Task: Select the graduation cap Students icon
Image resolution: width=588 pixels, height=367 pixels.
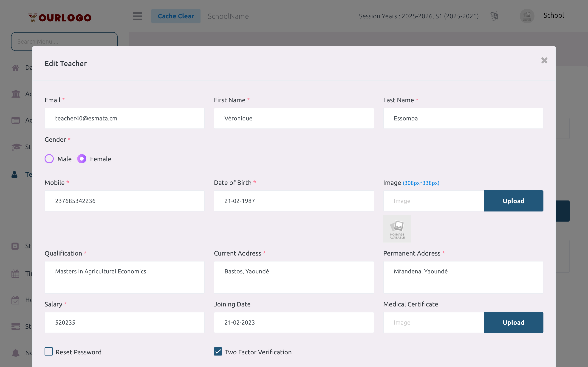Action: [16, 147]
